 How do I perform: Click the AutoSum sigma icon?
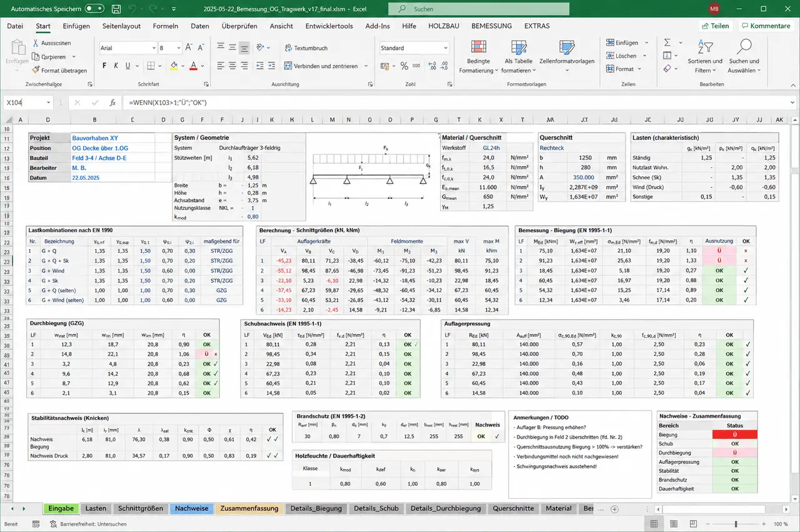(x=667, y=42)
